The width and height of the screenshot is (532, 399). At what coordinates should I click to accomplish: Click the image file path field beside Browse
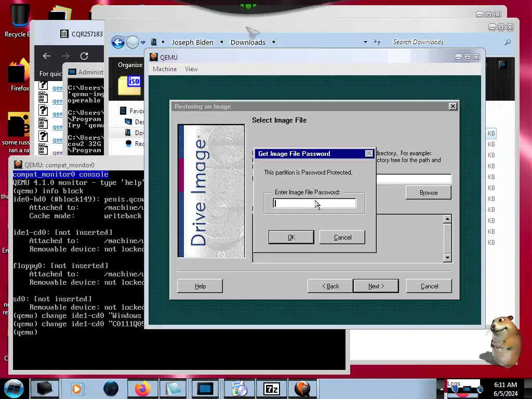pyautogui.click(x=414, y=179)
